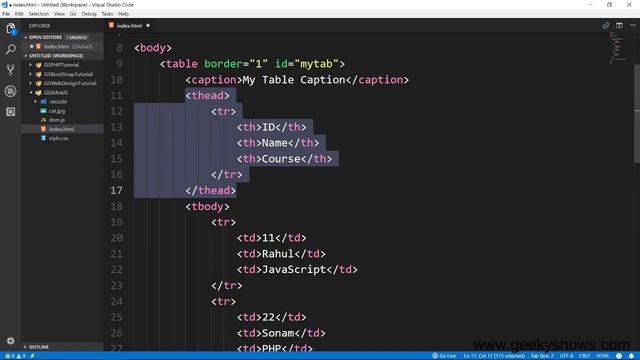Open the Source Control view
The width and height of the screenshot is (640, 360).
11,70
